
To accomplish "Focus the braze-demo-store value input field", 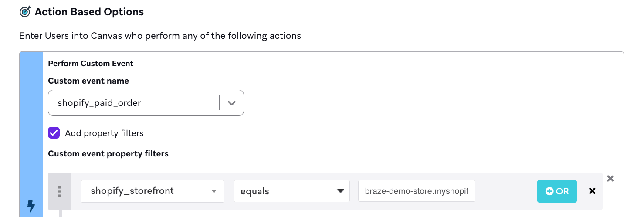I will click(416, 191).
